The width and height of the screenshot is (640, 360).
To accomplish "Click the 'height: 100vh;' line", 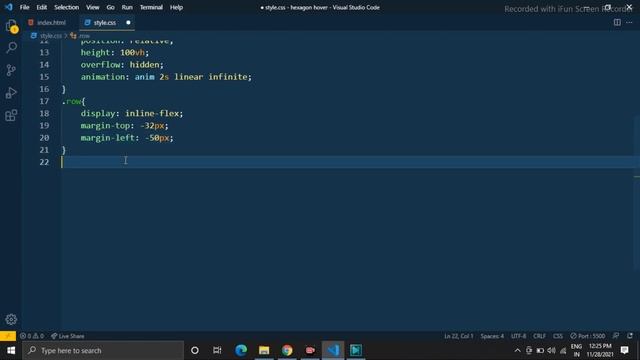I will click(115, 52).
